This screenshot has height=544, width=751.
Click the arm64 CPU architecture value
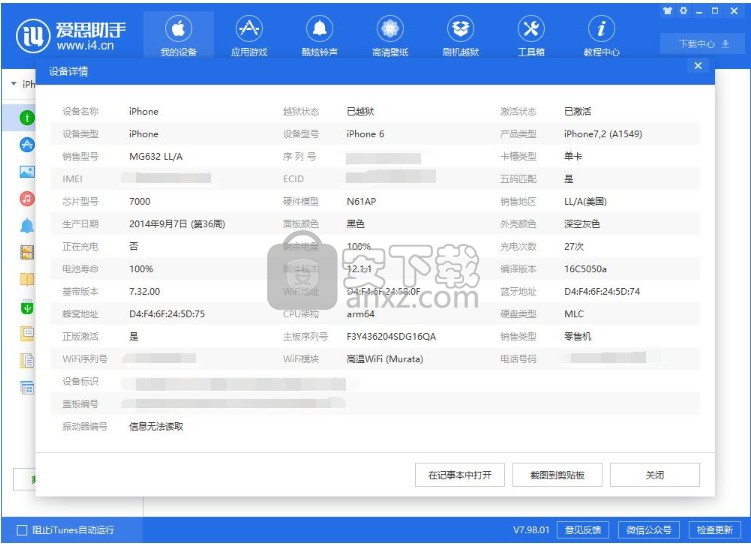tap(360, 314)
